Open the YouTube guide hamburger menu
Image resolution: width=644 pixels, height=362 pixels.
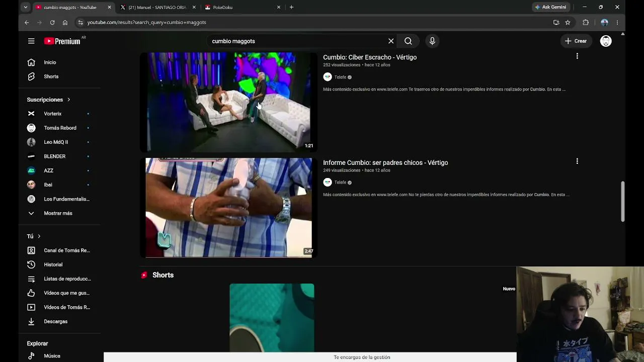[x=31, y=41]
